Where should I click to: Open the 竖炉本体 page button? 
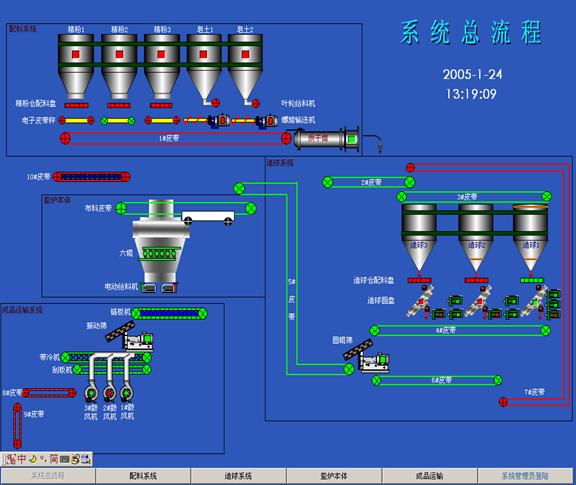click(334, 476)
